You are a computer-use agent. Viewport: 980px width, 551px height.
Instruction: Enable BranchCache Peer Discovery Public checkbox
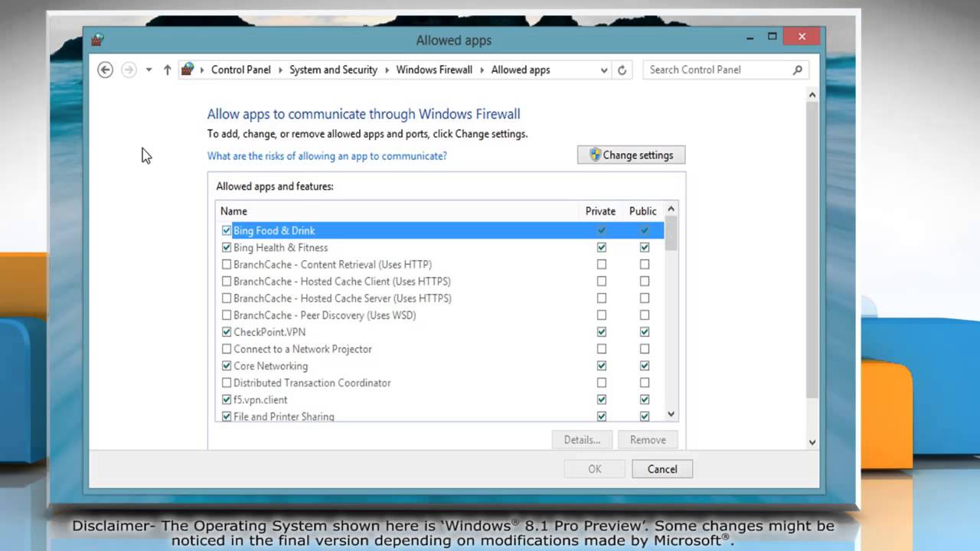tap(645, 315)
